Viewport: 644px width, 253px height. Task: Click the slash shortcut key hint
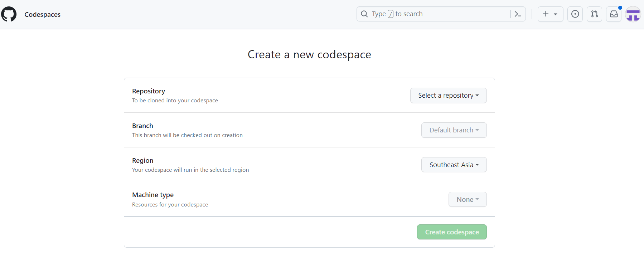tap(391, 14)
